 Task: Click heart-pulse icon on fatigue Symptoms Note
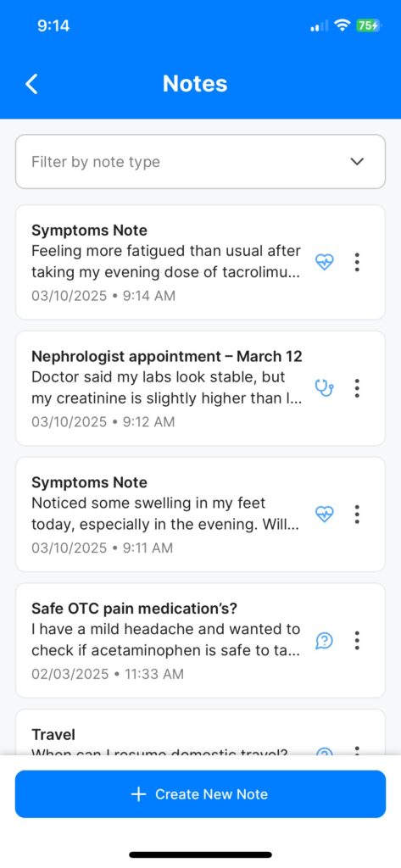tap(325, 262)
